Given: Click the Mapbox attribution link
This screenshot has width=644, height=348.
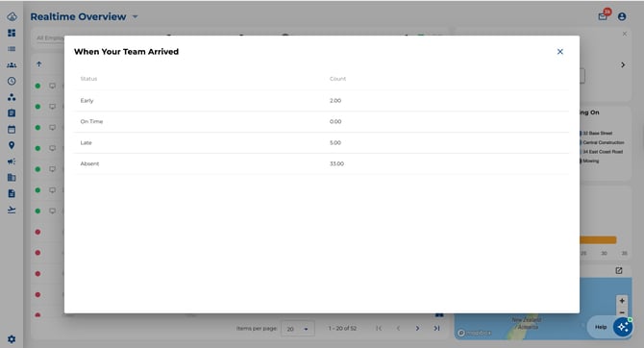Looking at the screenshot, I should point(475,333).
